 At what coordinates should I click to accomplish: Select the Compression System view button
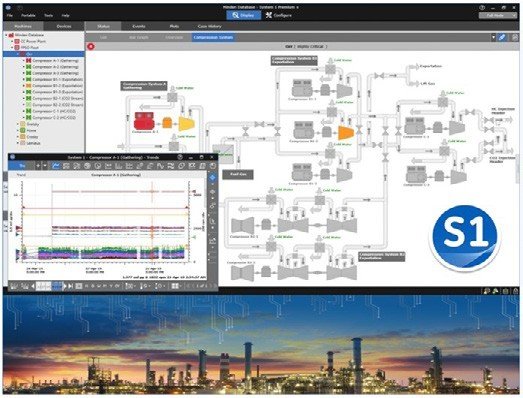pos(213,37)
